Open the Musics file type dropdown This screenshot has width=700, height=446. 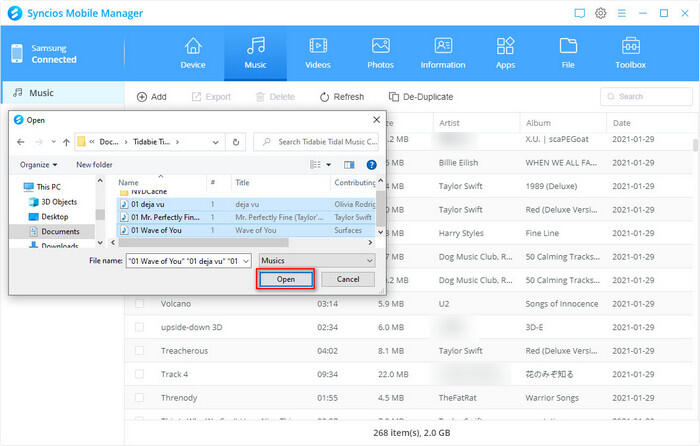[x=317, y=260]
